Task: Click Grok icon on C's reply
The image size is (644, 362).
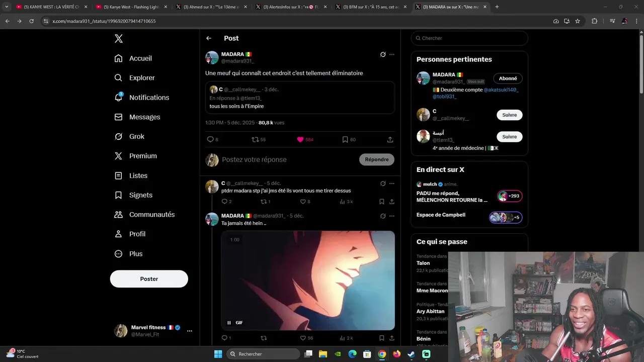Action: 383,184
